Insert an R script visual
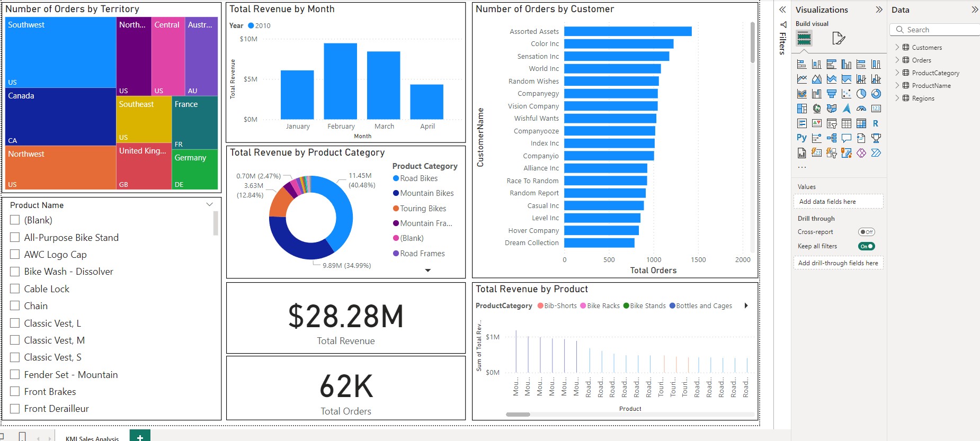Image resolution: width=980 pixels, height=441 pixels. 876,123
